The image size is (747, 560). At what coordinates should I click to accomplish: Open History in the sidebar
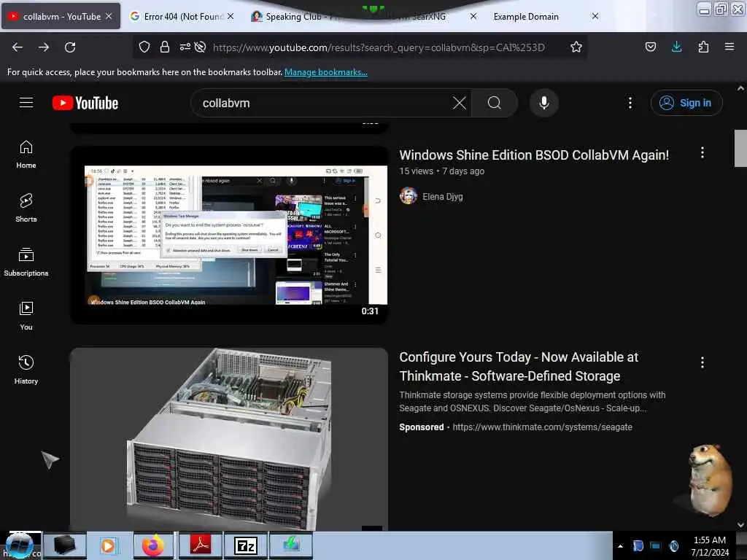click(x=26, y=370)
